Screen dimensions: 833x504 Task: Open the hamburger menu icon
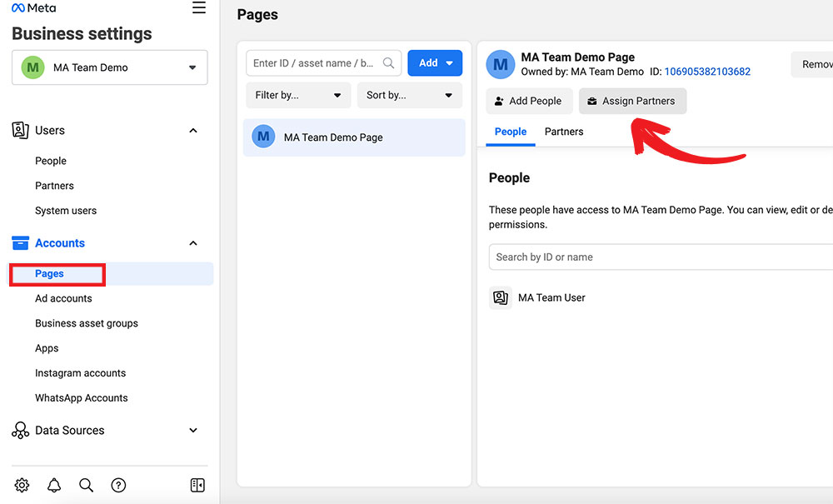click(x=198, y=8)
